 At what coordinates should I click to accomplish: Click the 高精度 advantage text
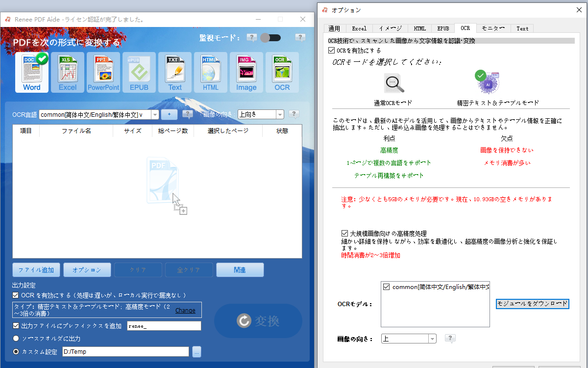coord(389,150)
